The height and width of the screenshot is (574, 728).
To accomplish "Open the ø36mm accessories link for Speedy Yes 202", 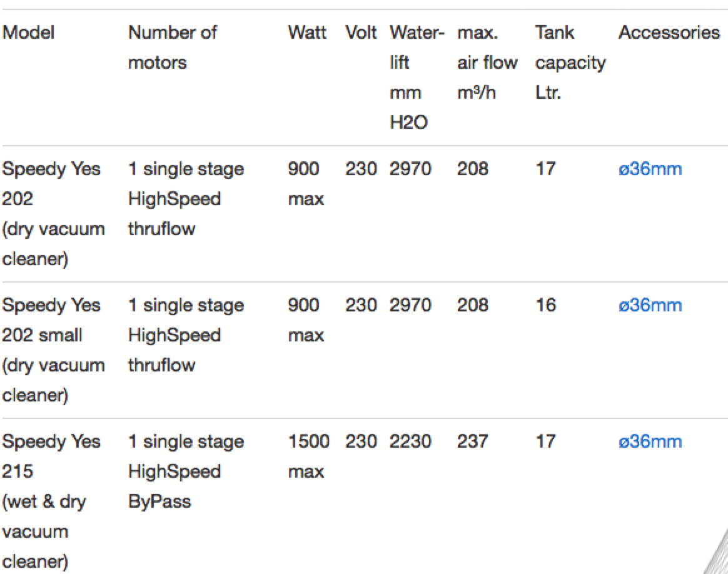I will tap(650, 169).
